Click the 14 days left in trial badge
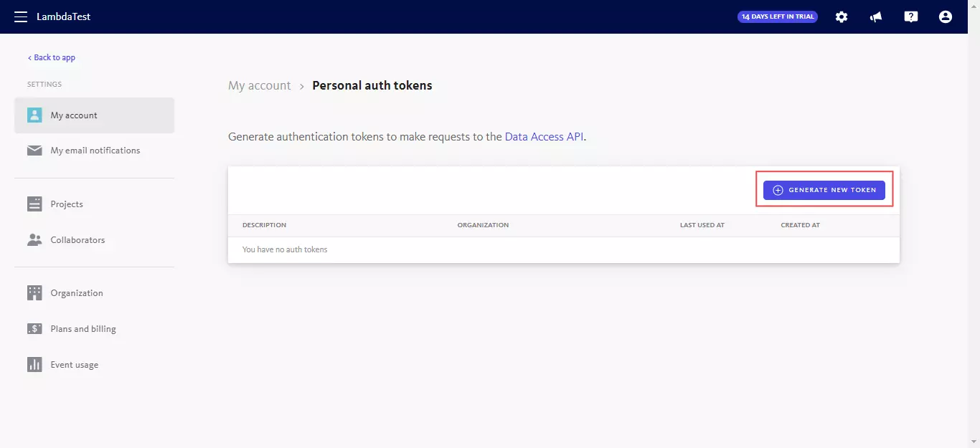 778,16
